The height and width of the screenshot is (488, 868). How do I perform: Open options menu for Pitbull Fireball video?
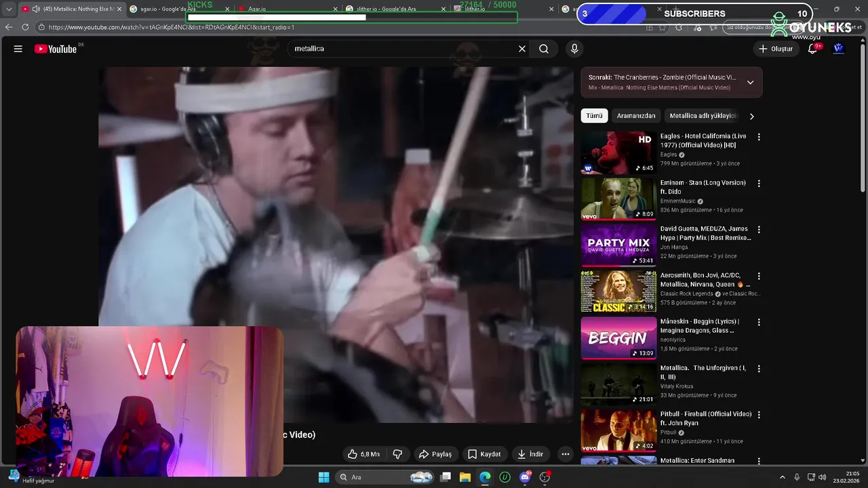pyautogui.click(x=759, y=415)
